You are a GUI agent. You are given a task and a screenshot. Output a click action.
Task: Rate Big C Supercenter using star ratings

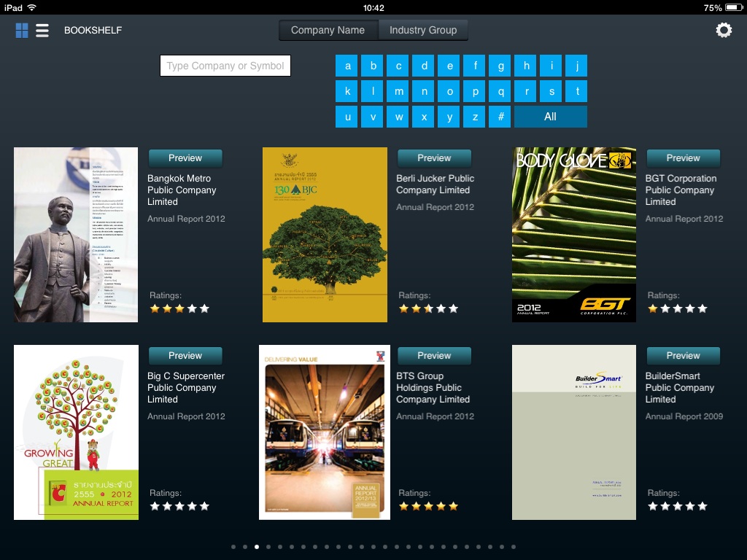click(x=179, y=506)
